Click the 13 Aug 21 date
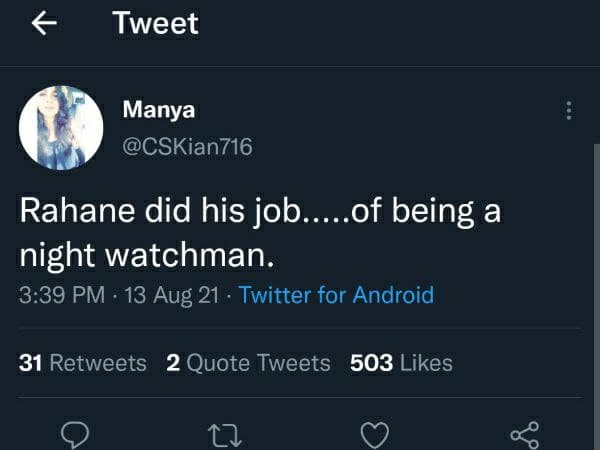The height and width of the screenshot is (450, 600). pyautogui.click(x=170, y=295)
